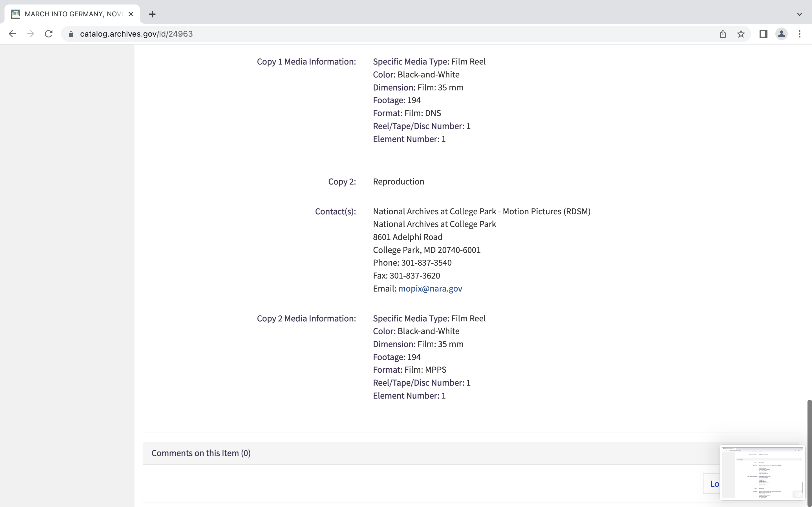Open new tab with plus button
The image size is (812, 507).
[152, 14]
